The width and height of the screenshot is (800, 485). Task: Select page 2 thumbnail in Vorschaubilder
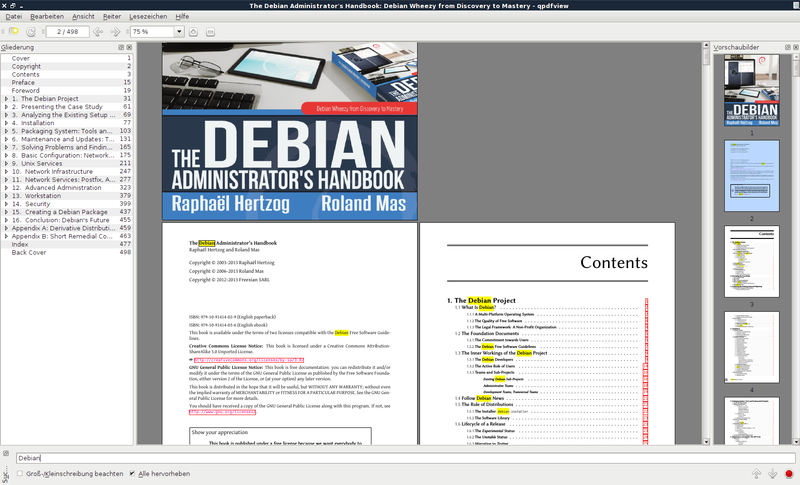point(752,176)
